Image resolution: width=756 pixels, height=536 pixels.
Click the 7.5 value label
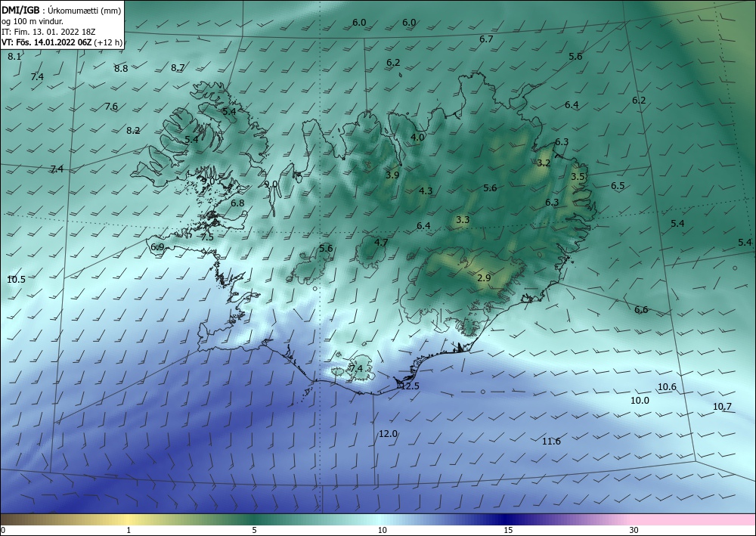point(207,237)
